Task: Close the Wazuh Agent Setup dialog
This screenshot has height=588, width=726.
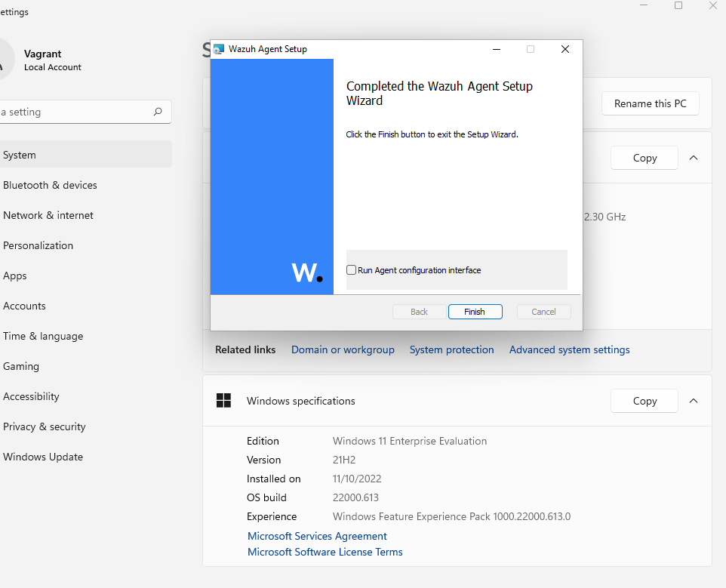Action: click(x=564, y=49)
